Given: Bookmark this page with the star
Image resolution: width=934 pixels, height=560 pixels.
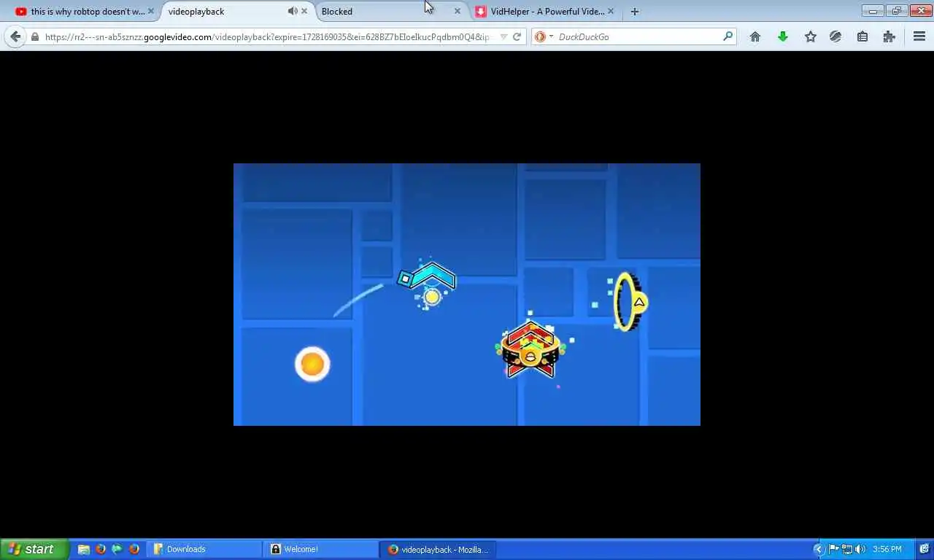Looking at the screenshot, I should pos(810,36).
